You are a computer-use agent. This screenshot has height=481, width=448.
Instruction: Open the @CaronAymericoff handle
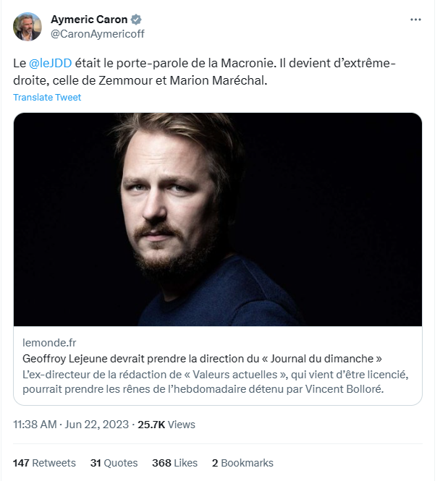[97, 34]
